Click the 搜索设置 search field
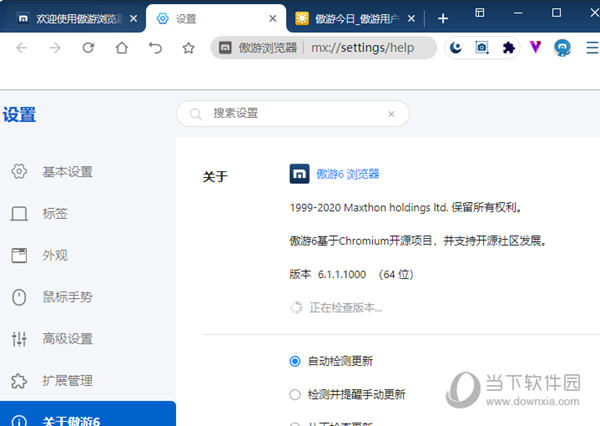The image size is (600, 426). pyautogui.click(x=293, y=114)
